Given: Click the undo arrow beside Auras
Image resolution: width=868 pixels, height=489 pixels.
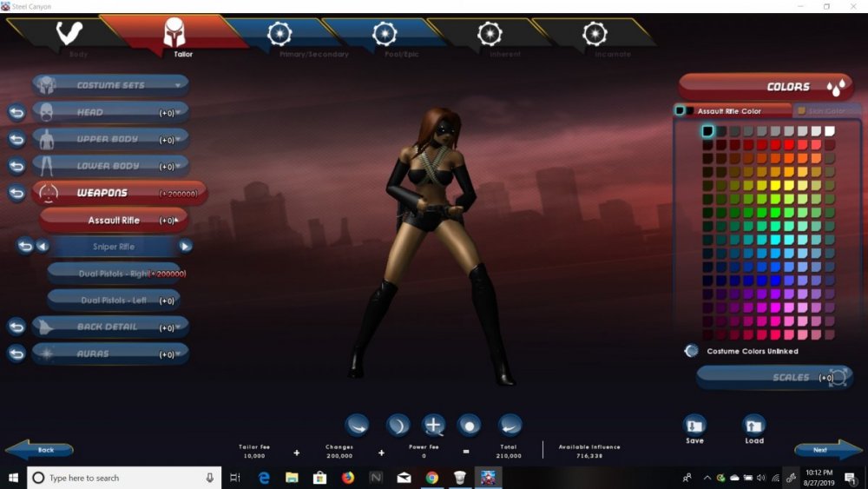Looking at the screenshot, I should coord(16,354).
